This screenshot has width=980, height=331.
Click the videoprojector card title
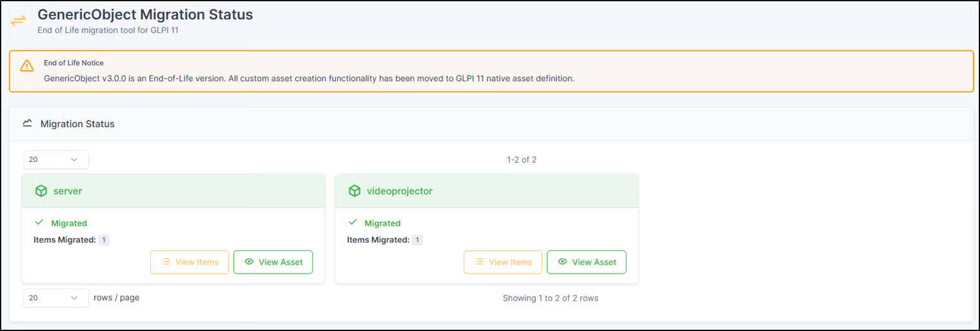[x=399, y=191]
